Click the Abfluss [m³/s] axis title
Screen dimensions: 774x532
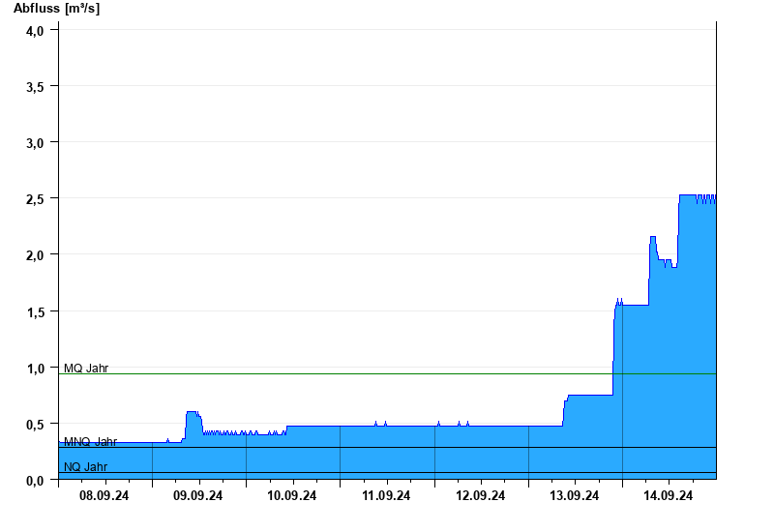(57, 9)
